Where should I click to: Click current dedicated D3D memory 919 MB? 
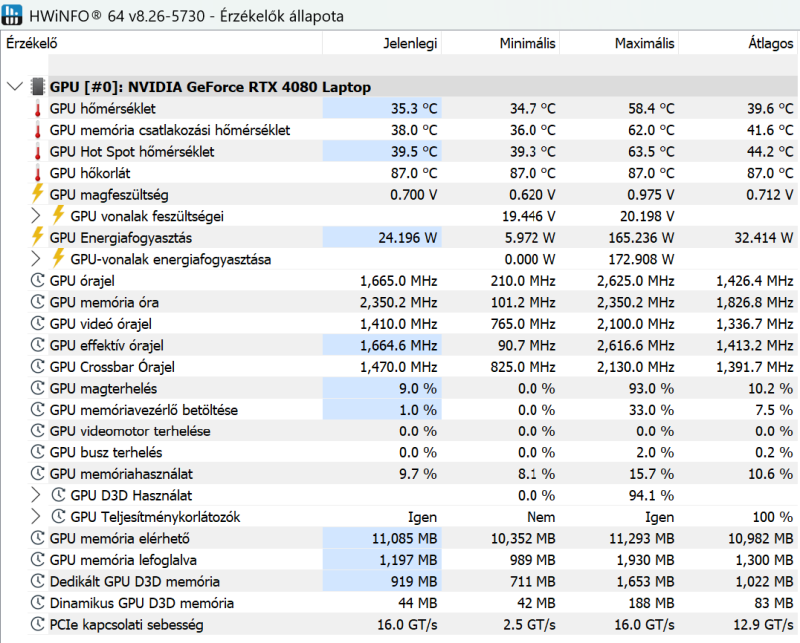tap(414, 581)
